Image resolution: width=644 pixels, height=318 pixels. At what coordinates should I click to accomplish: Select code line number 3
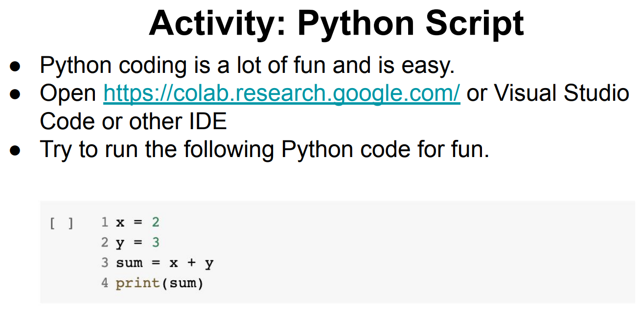(105, 263)
